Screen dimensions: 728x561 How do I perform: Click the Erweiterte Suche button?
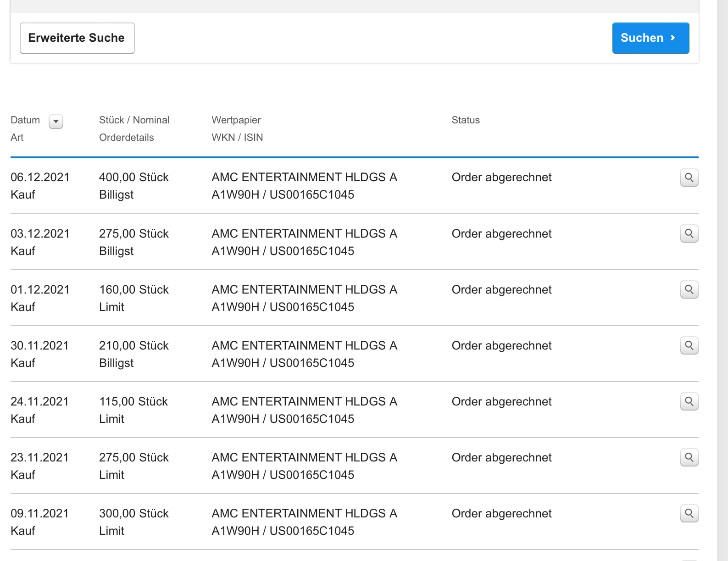coord(77,38)
